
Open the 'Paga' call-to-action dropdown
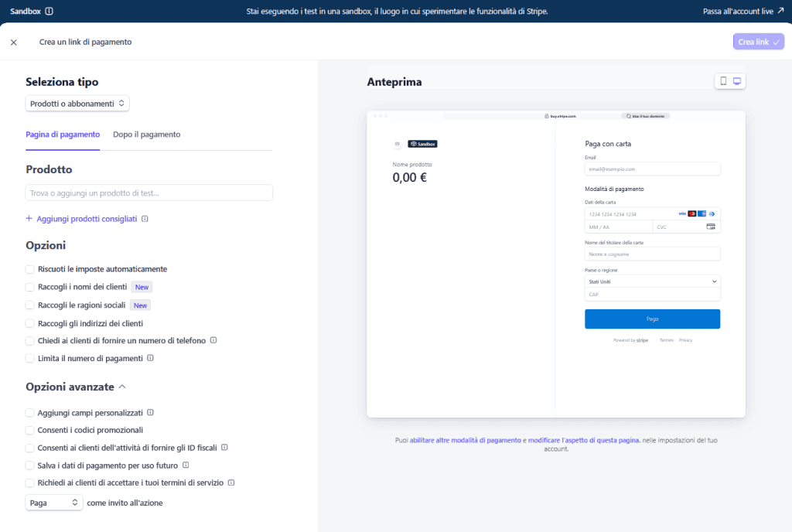pos(54,502)
